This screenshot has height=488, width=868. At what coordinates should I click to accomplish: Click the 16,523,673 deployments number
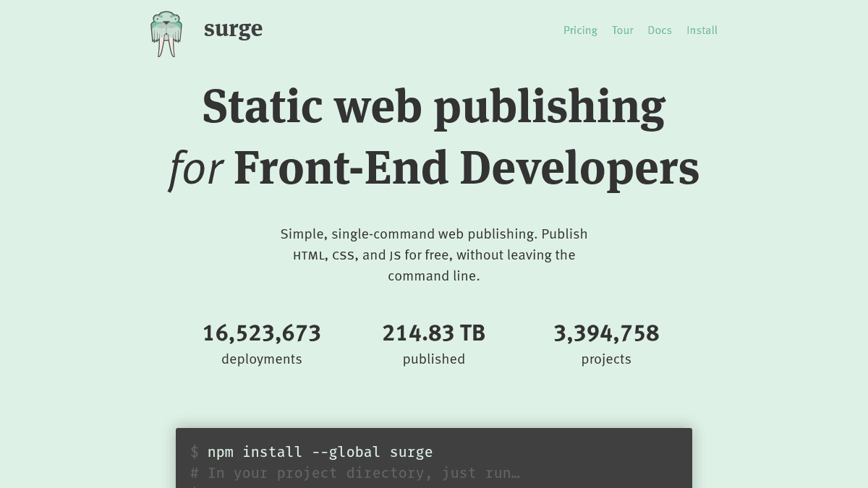(x=262, y=333)
